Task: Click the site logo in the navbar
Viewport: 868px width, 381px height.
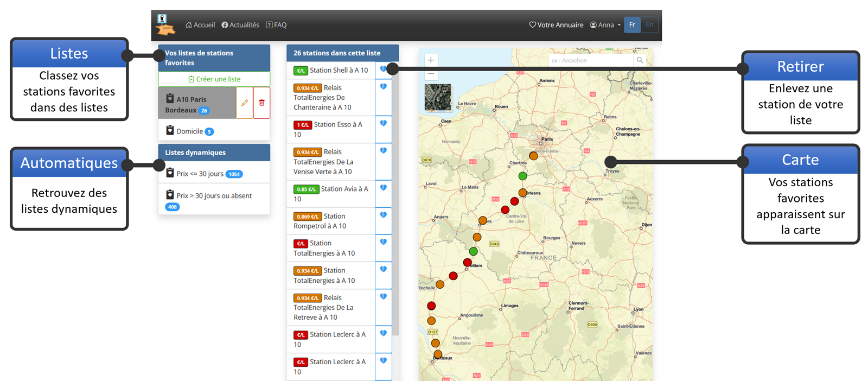Action: (x=165, y=25)
